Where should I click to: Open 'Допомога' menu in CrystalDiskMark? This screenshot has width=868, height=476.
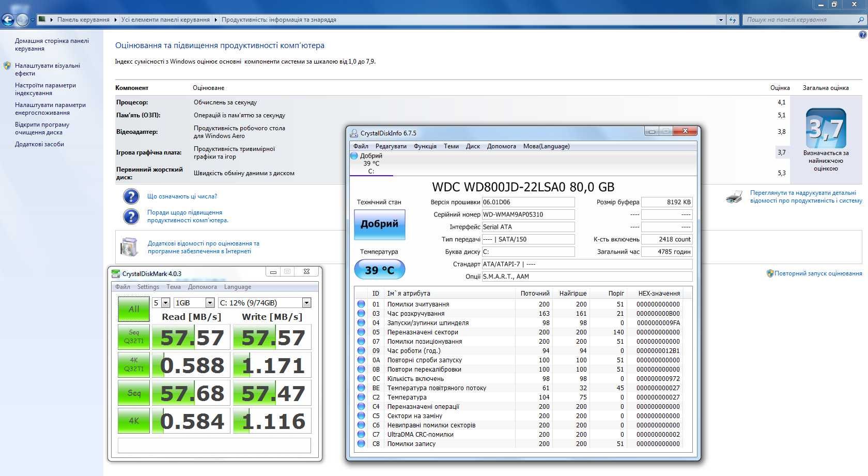click(x=202, y=287)
